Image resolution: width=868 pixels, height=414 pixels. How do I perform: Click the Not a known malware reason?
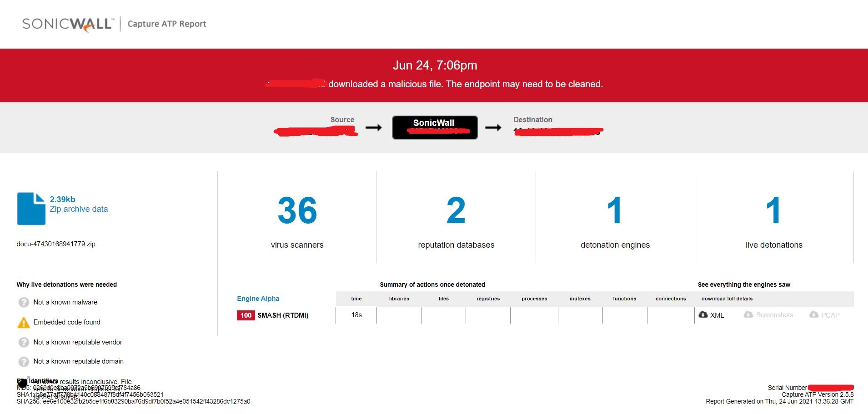65,302
